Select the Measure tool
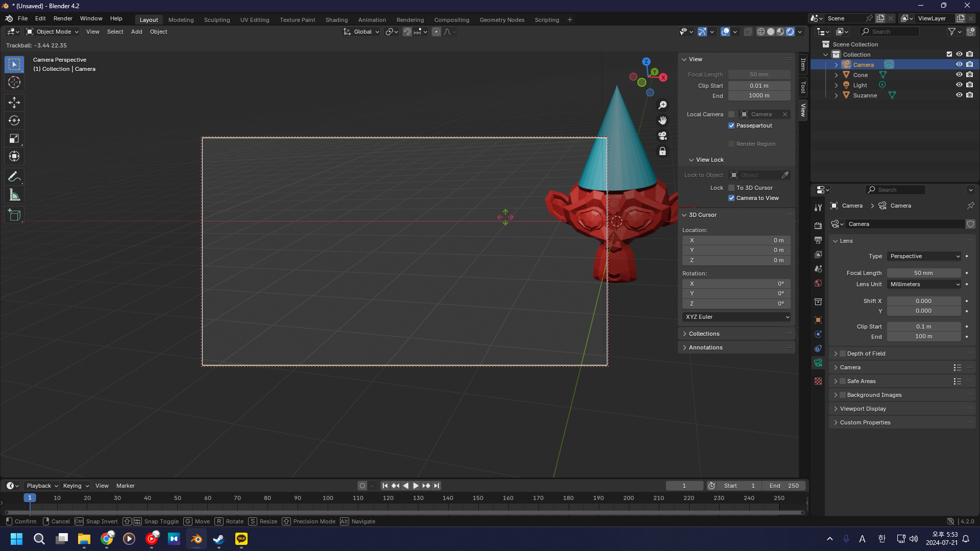Screen dimensions: 980x551 (14, 194)
